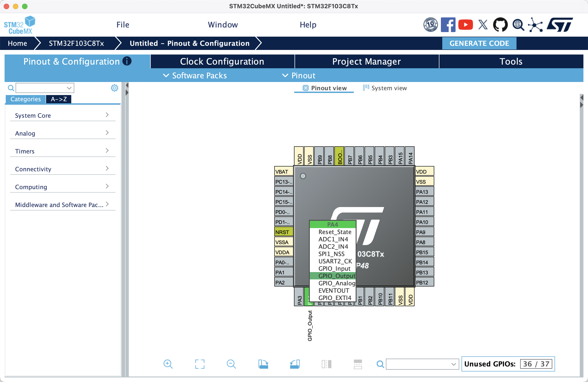Viewport: 588px width, 382px height.
Task: Open the GitHub icon link
Action: tap(500, 25)
